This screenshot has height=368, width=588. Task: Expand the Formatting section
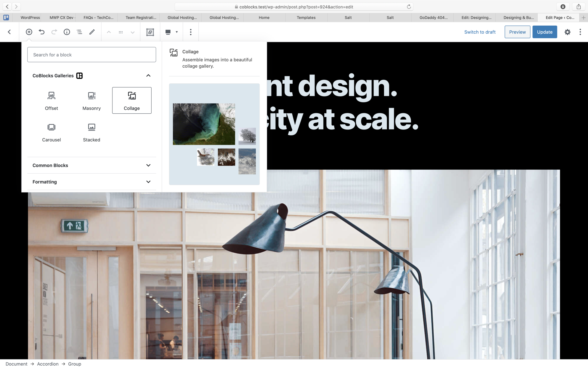[148, 182]
